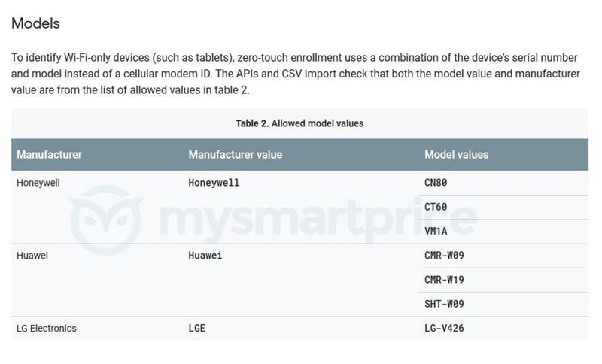Click the LGE manufacturer value
602x364 pixels.
(x=196, y=329)
